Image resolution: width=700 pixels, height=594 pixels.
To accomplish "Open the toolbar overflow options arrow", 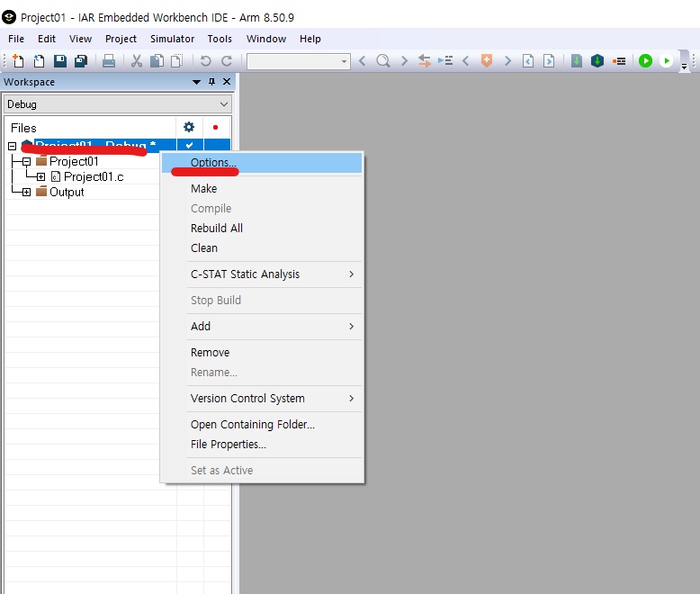I will [684, 67].
